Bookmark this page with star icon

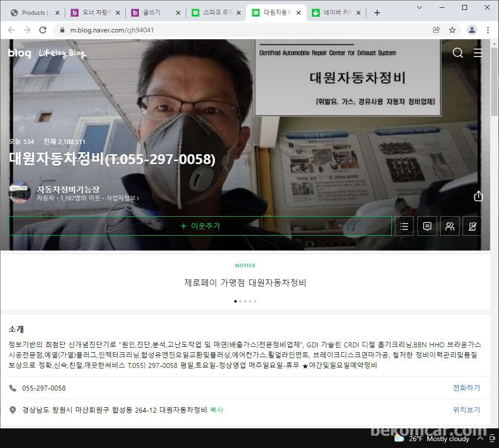click(452, 30)
